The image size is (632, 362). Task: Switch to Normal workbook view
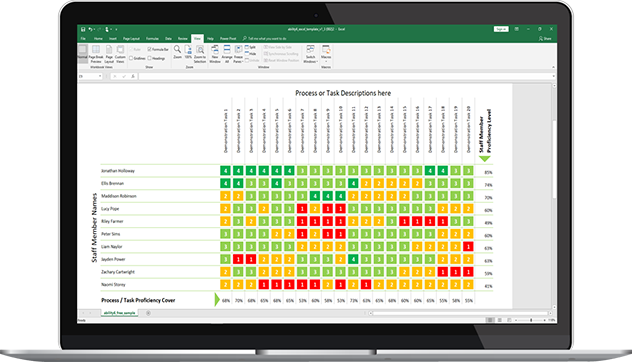[82, 54]
